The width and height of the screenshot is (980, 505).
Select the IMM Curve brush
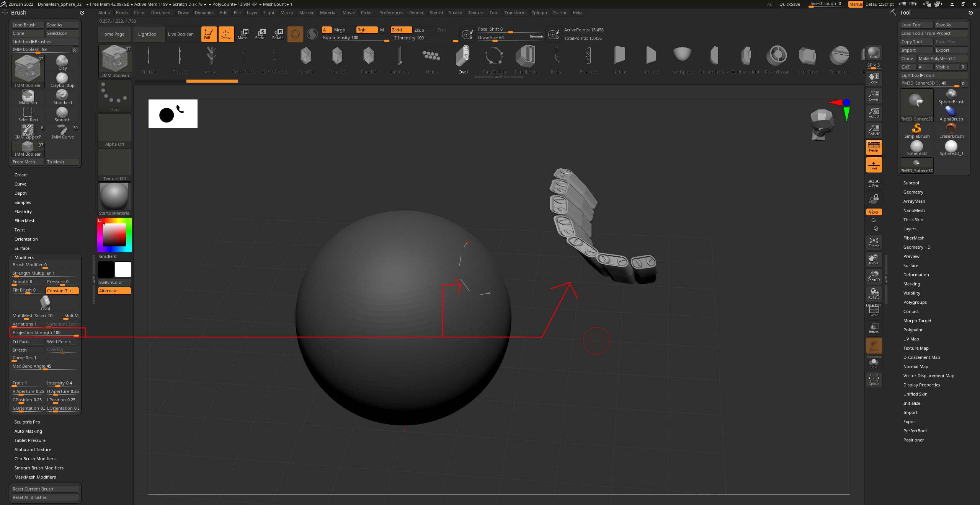[x=62, y=132]
